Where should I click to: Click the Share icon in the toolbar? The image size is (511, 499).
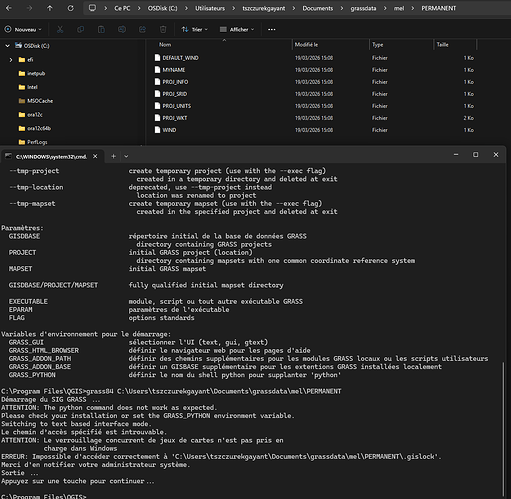click(x=142, y=30)
